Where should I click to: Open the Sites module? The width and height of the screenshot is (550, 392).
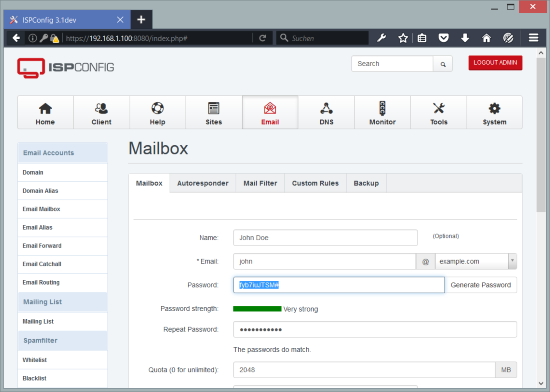point(214,113)
